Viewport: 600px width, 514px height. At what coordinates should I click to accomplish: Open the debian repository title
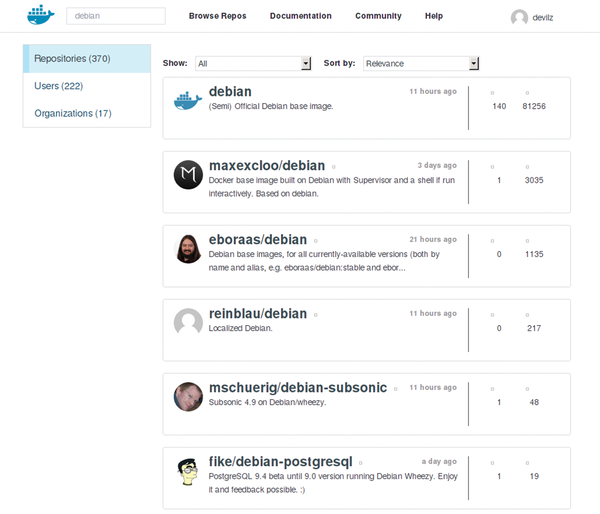click(230, 92)
